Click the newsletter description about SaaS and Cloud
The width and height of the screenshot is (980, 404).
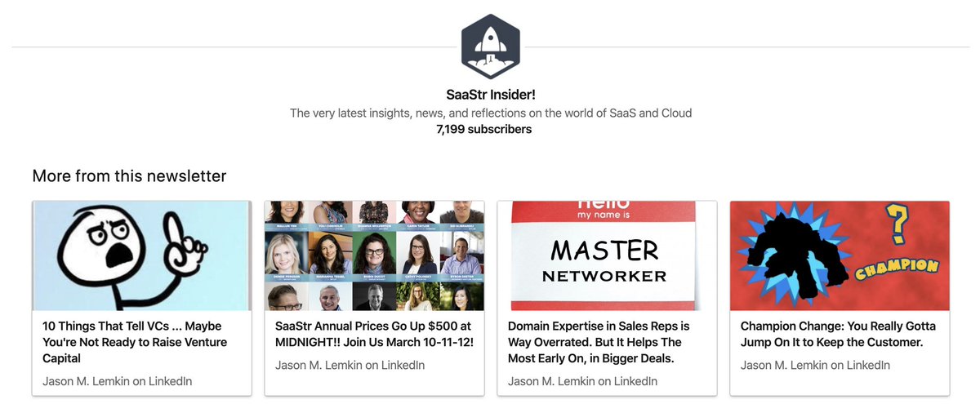(491, 113)
